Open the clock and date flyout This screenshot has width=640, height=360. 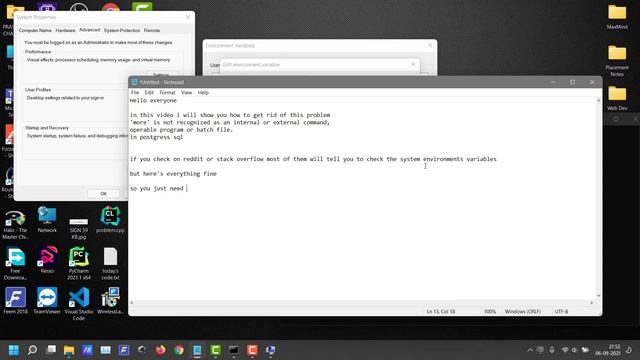click(x=608, y=350)
